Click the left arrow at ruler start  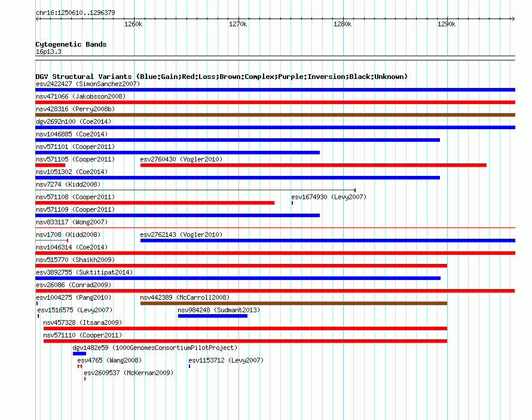click(37, 19)
